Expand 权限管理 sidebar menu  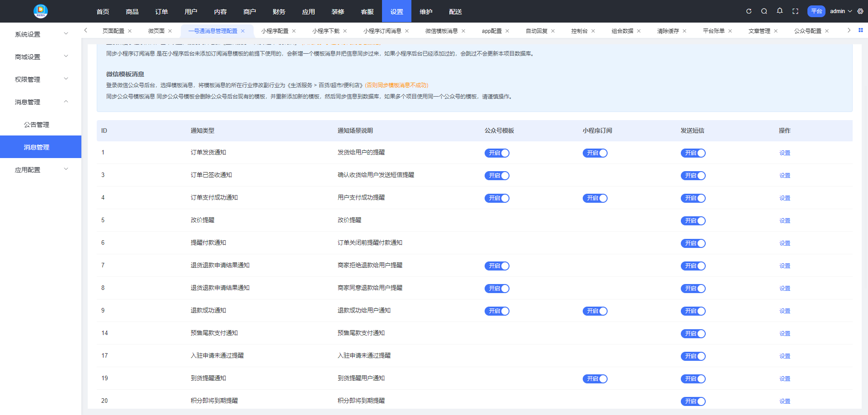pyautogui.click(x=41, y=79)
